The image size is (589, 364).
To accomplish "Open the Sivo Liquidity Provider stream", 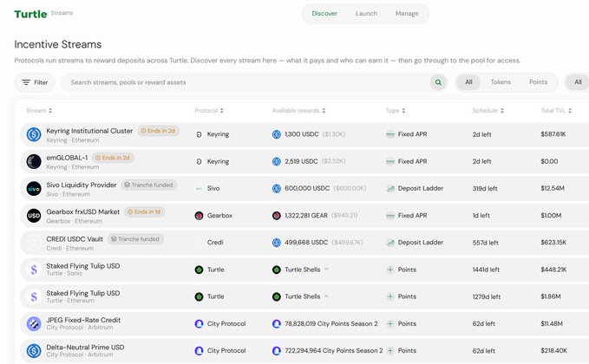I will point(82,185).
